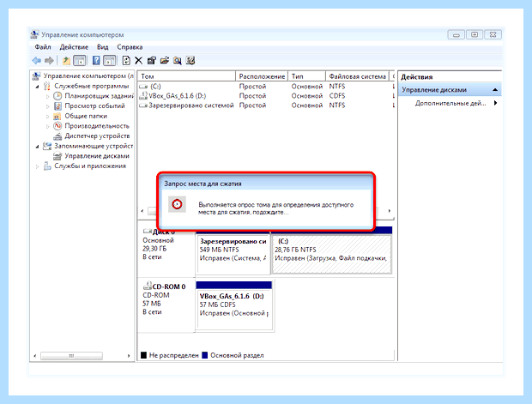The image size is (532, 404).
Task: Collapse the Запоминающие устройства node
Action: (x=37, y=146)
